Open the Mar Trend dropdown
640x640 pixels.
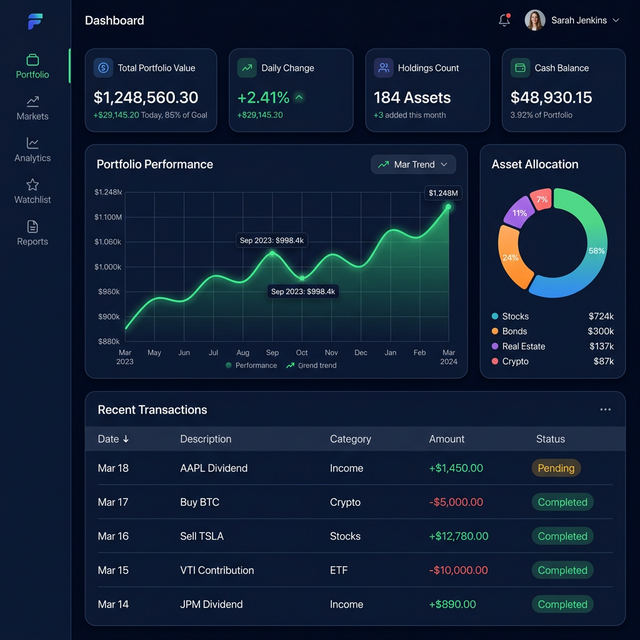(413, 164)
